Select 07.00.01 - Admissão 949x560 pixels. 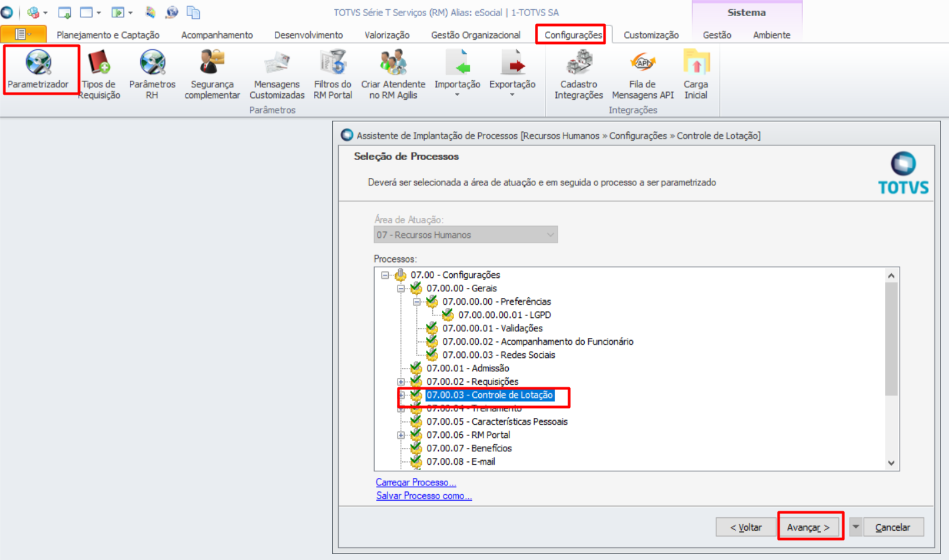pyautogui.click(x=467, y=368)
